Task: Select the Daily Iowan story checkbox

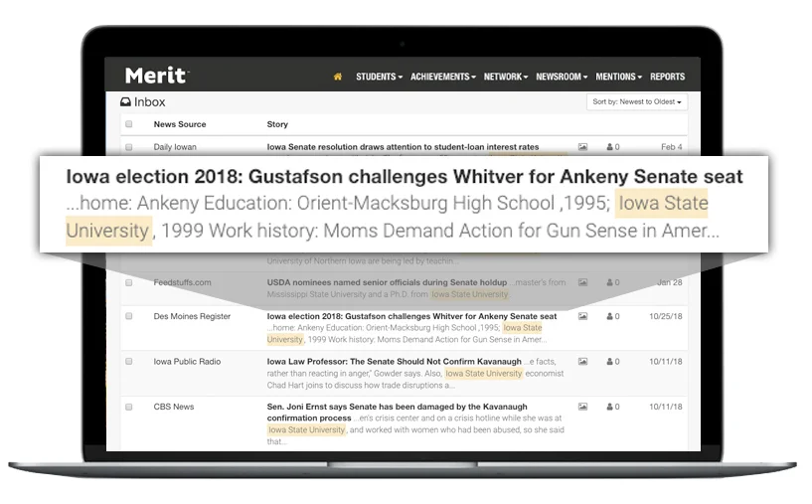Action: tap(129, 147)
